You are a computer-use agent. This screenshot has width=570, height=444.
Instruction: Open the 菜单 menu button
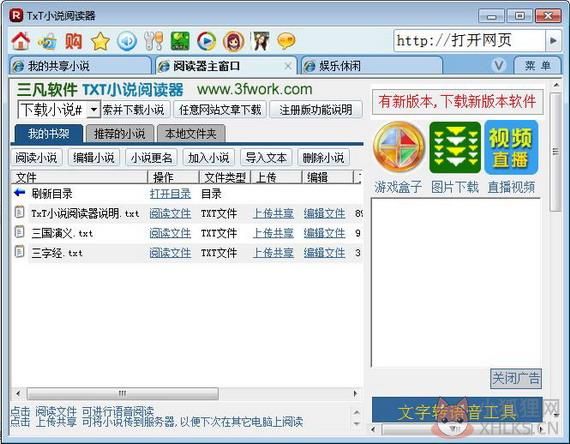coord(537,66)
